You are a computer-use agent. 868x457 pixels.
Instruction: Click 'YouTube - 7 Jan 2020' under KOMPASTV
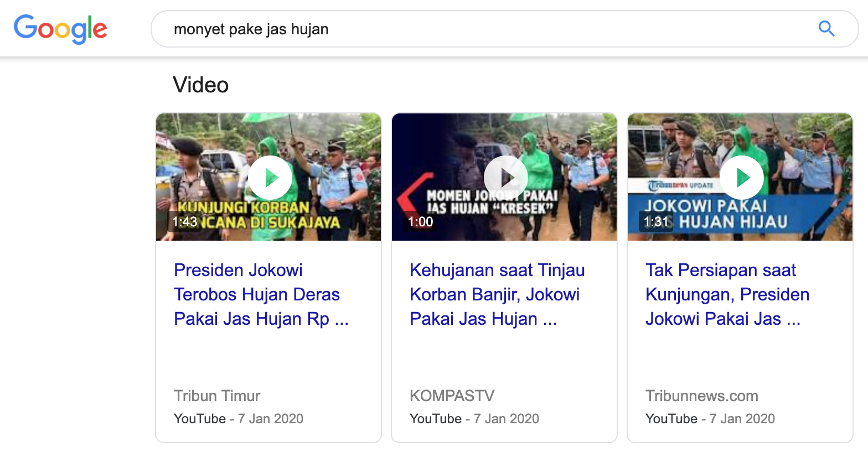(x=474, y=419)
